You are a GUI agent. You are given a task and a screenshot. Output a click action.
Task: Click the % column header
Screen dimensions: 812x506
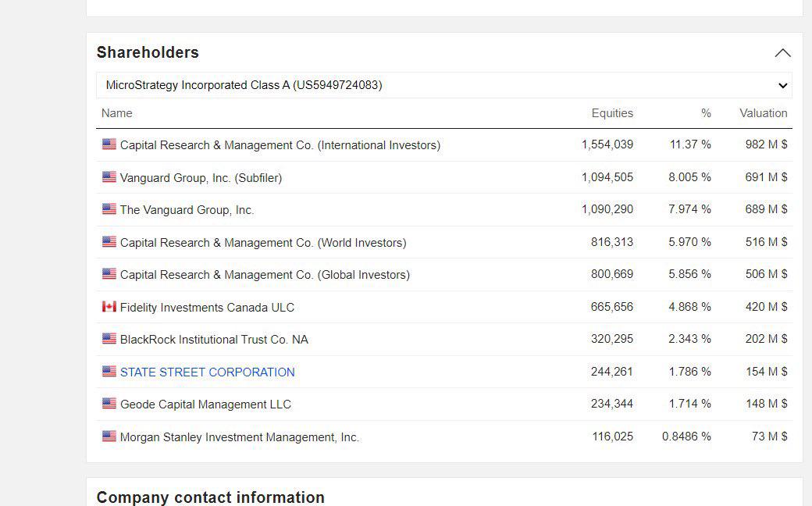706,113
